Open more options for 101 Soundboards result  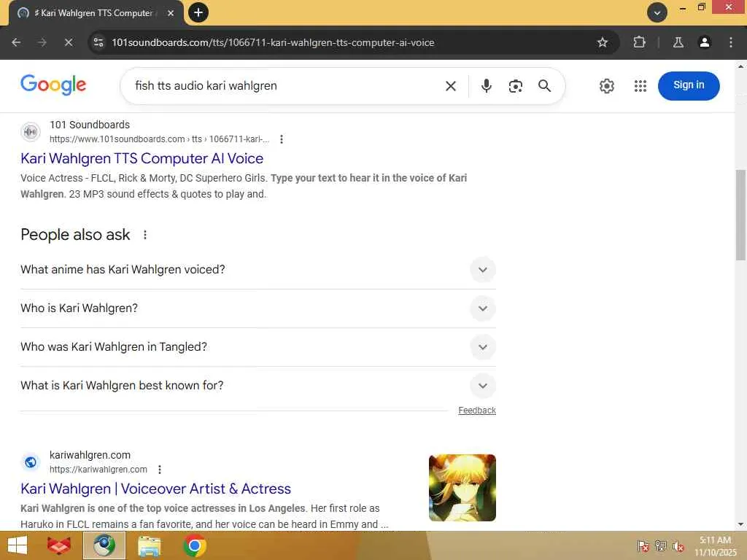point(282,139)
